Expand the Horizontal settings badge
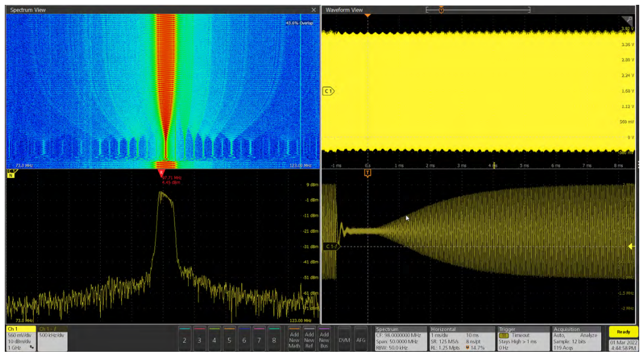This screenshot has width=644, height=356. coord(461,339)
